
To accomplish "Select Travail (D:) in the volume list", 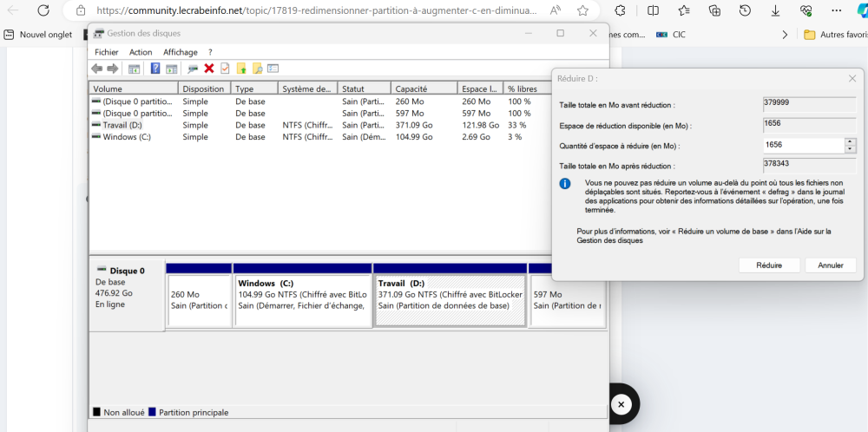I will (122, 125).
